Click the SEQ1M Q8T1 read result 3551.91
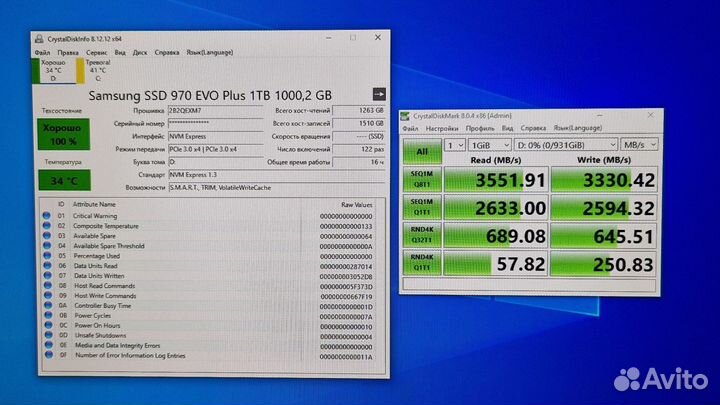The image size is (720, 405). (496, 179)
